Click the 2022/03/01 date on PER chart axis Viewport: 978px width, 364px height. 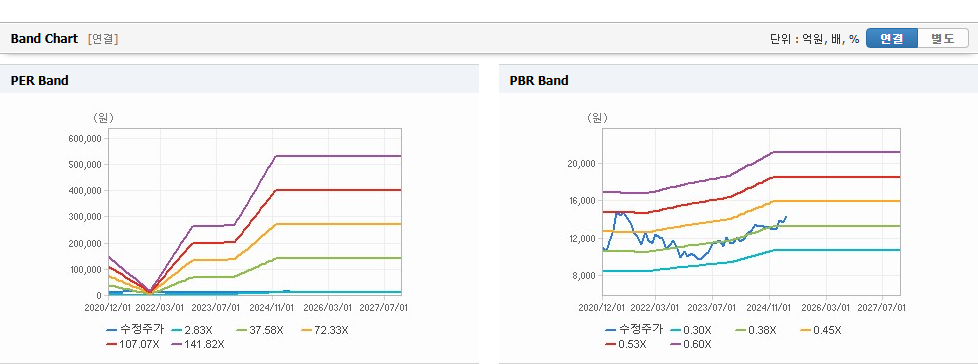click(x=161, y=307)
